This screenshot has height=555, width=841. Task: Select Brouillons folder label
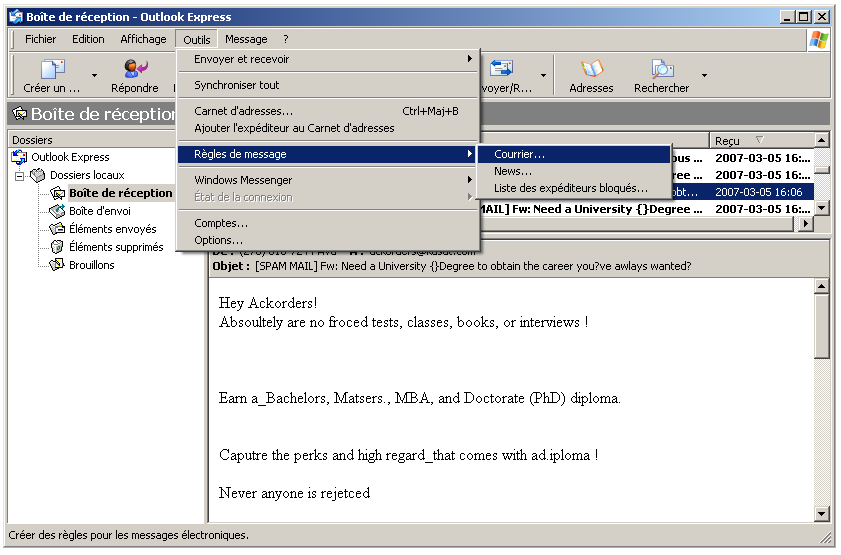(92, 265)
